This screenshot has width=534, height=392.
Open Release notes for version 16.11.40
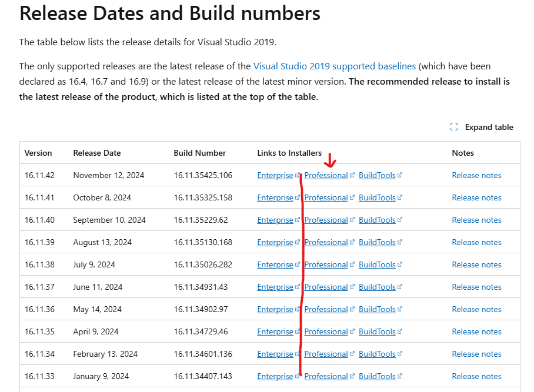(476, 220)
